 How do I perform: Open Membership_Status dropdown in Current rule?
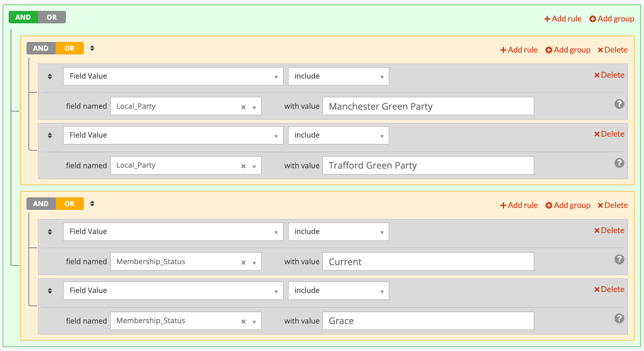186,261
